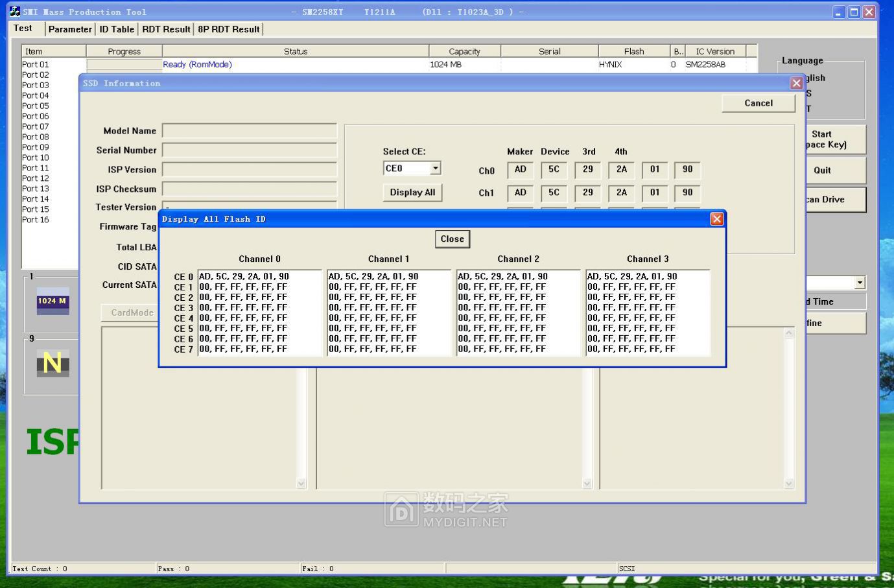Select the Port 12 row

[x=36, y=178]
